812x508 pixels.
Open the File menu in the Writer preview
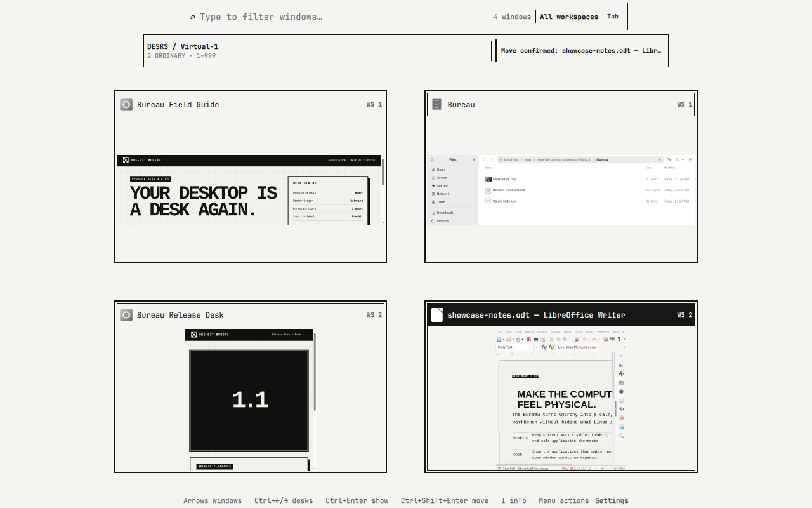coord(499,332)
